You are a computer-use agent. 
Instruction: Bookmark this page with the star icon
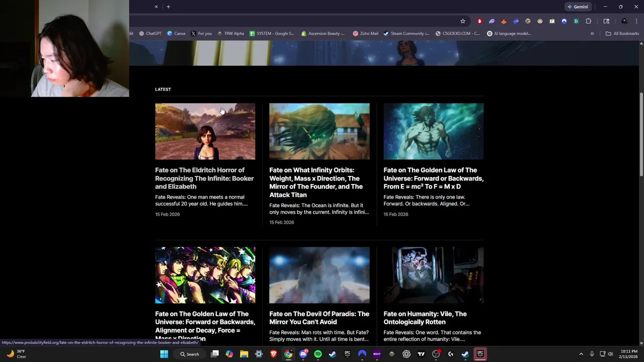463,21
